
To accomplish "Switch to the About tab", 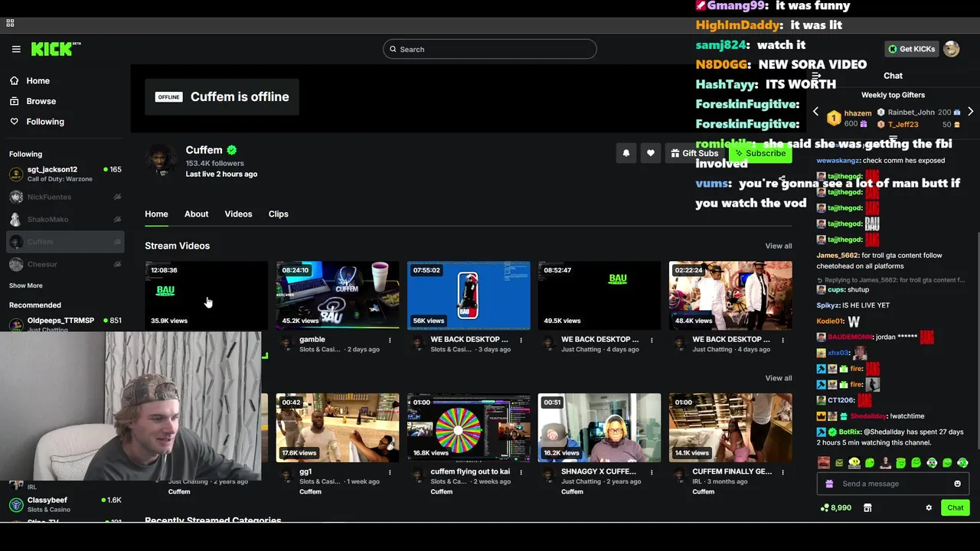I will pyautogui.click(x=196, y=214).
